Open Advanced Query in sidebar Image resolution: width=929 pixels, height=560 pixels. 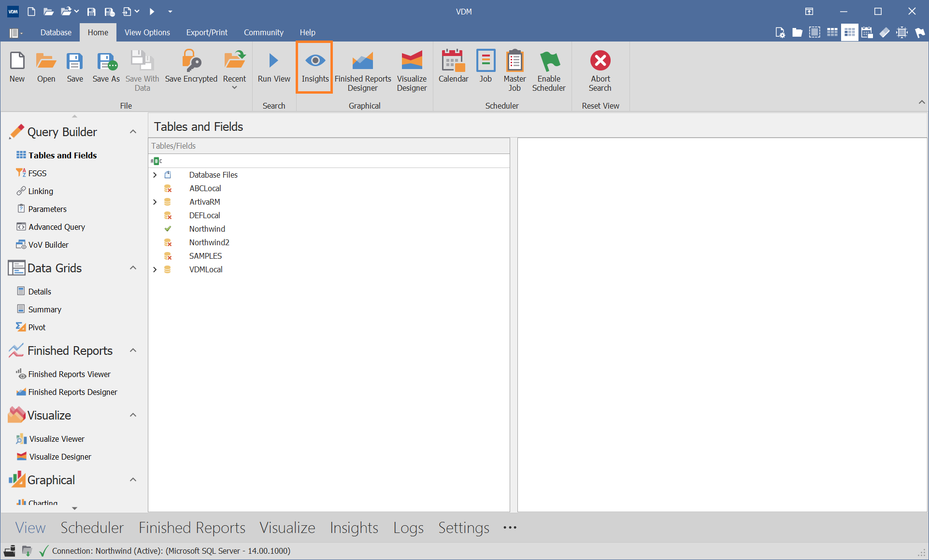(x=57, y=227)
